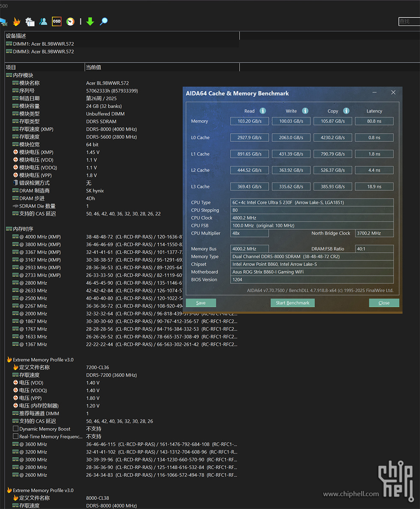Click the CPU Clock value 4800.2 MHz
Viewport: 420px width, 509px height.
[x=312, y=218]
